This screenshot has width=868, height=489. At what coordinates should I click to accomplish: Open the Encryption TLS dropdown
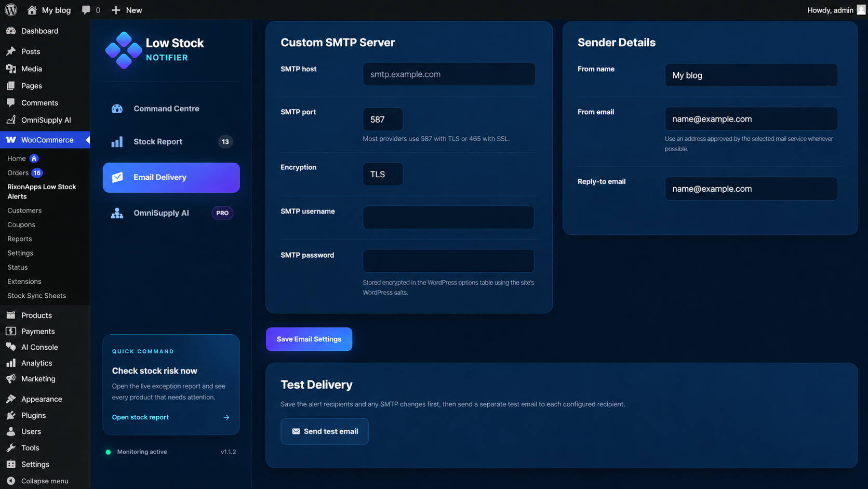383,174
